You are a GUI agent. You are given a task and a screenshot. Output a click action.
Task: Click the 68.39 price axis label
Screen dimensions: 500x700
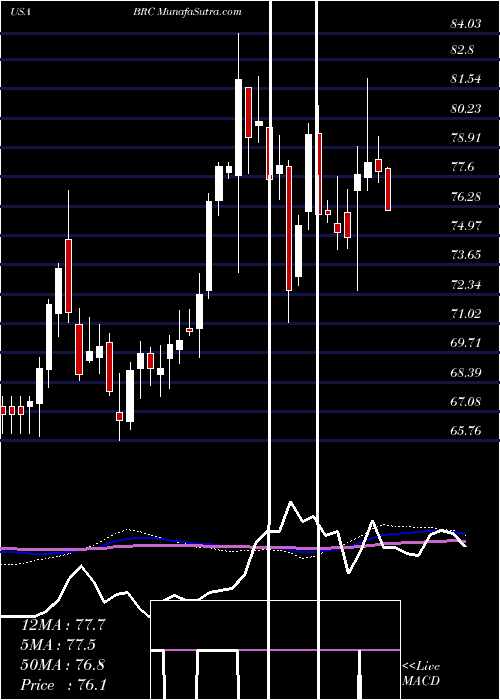(466, 373)
